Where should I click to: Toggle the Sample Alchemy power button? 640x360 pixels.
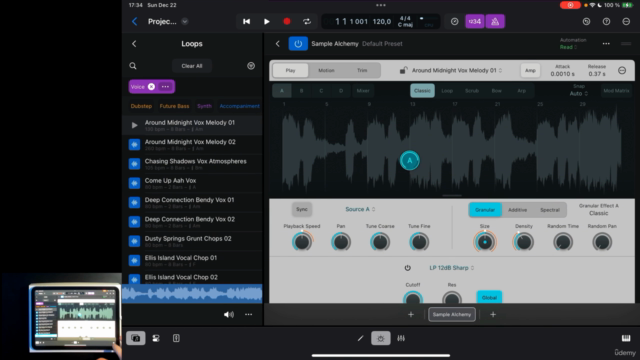298,44
